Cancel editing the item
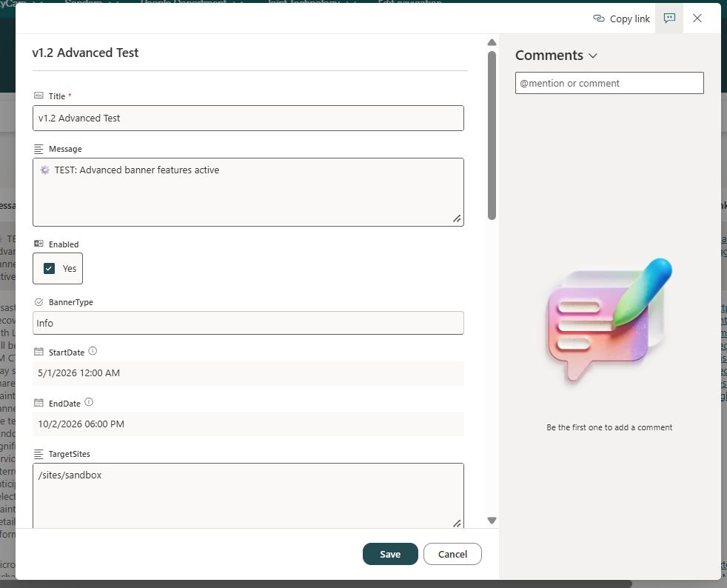The height and width of the screenshot is (588, 727). (452, 554)
